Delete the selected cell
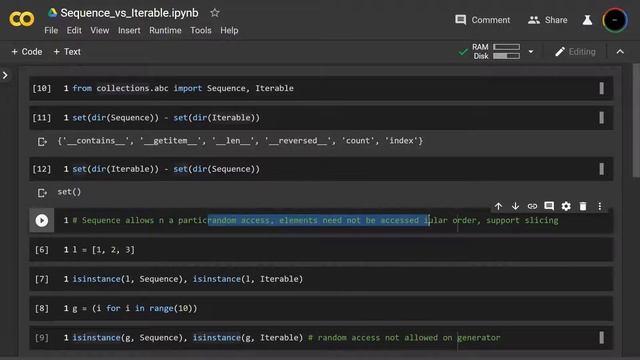 [x=583, y=206]
